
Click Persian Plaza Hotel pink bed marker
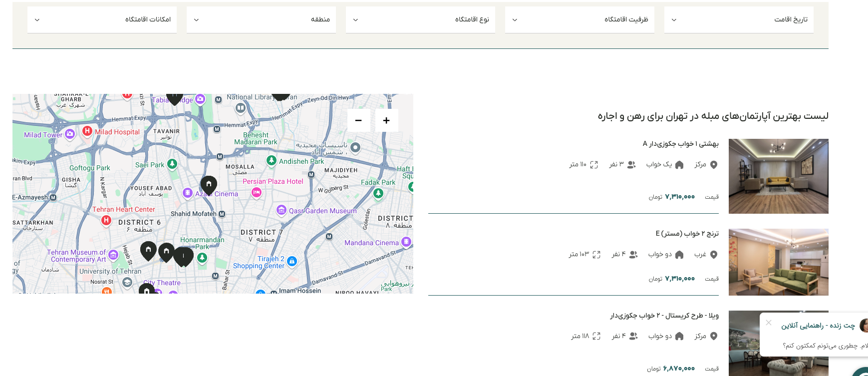pyautogui.click(x=257, y=192)
